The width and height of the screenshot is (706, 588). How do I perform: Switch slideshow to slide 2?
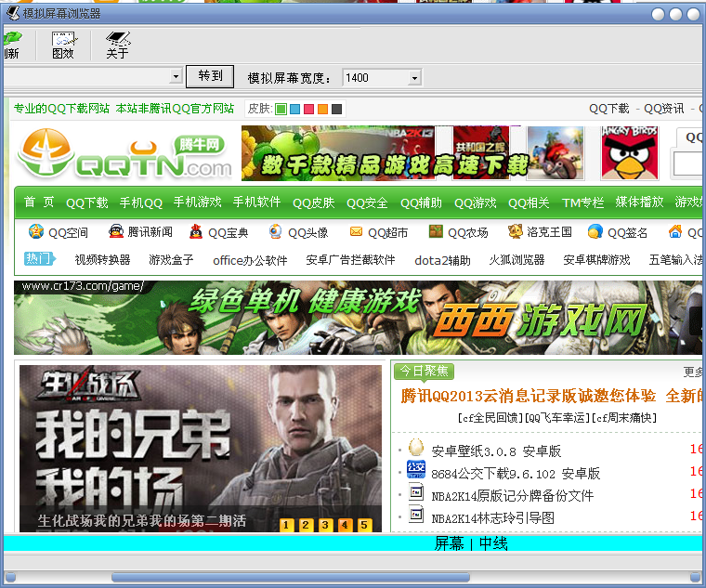point(306,525)
